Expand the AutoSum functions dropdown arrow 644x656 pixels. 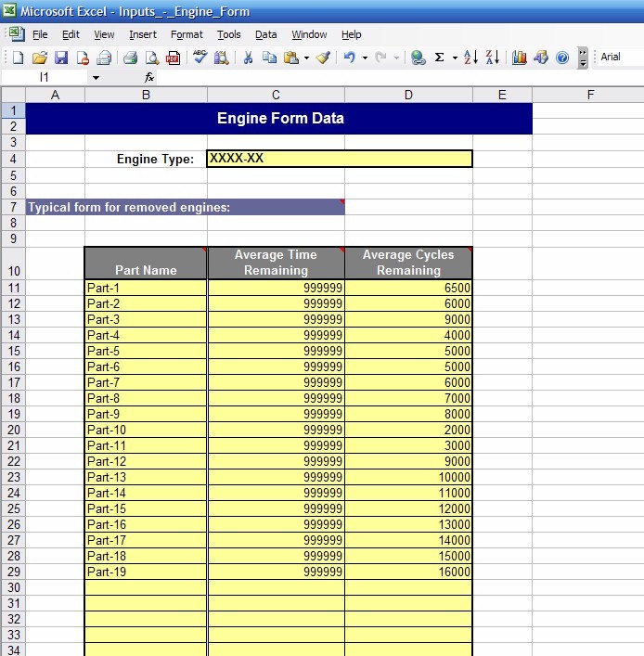pos(455,58)
